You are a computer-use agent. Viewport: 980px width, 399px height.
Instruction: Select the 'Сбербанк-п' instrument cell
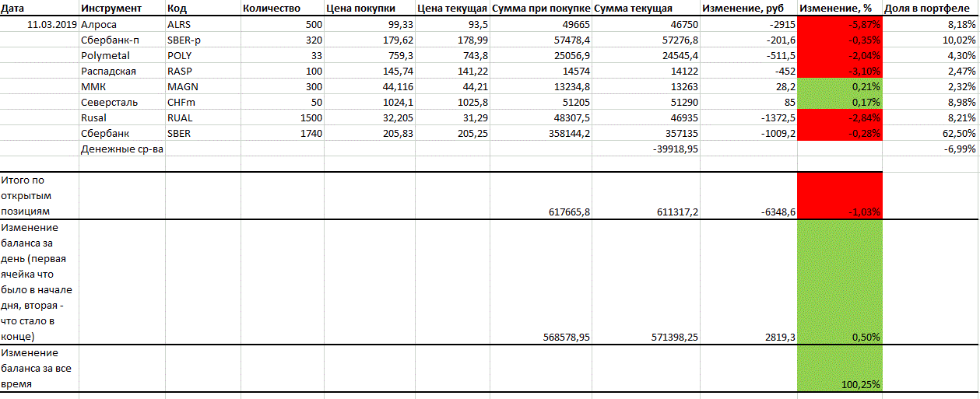click(x=122, y=40)
